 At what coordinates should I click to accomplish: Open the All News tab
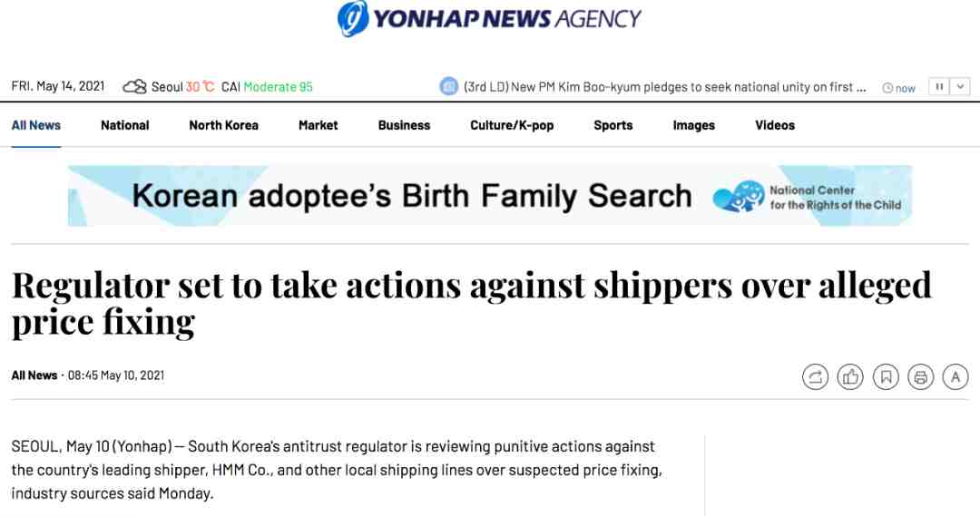tap(36, 125)
